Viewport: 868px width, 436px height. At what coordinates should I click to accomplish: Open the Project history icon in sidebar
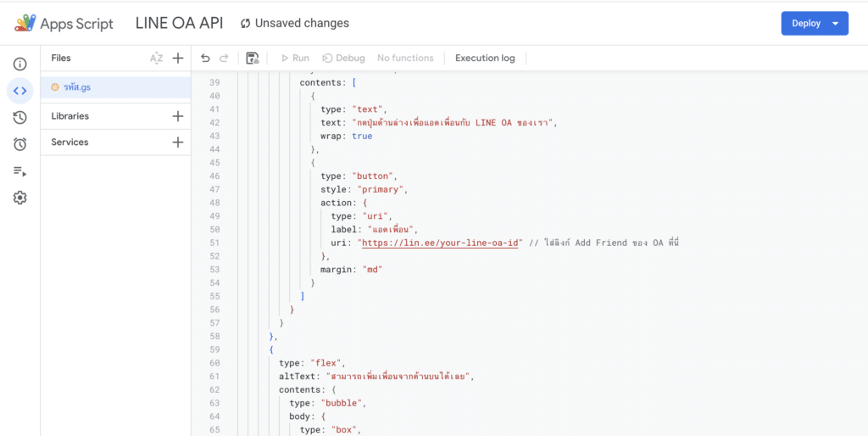click(19, 118)
